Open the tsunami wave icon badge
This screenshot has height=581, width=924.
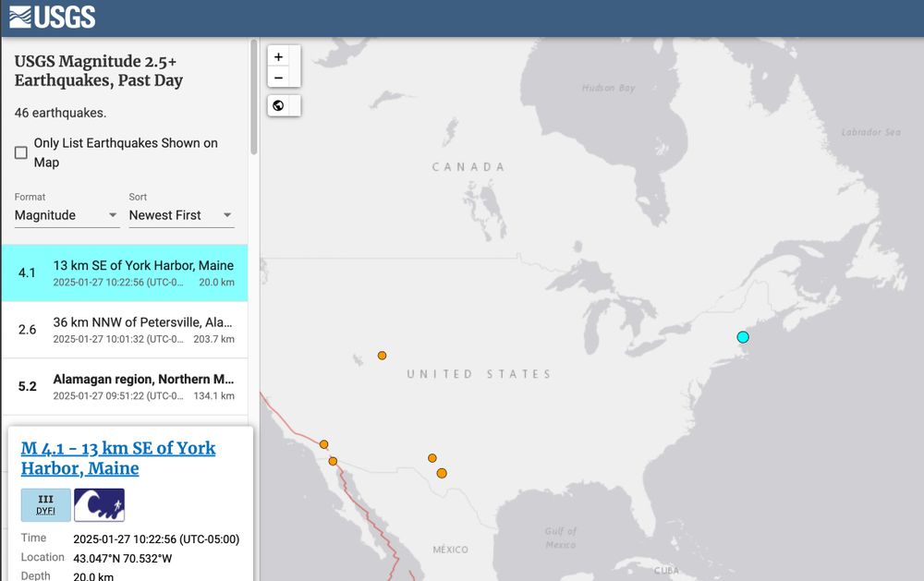tap(99, 505)
